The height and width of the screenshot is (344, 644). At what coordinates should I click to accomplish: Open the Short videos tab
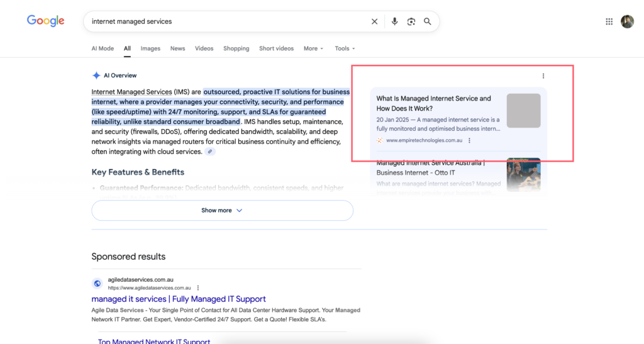tap(277, 48)
